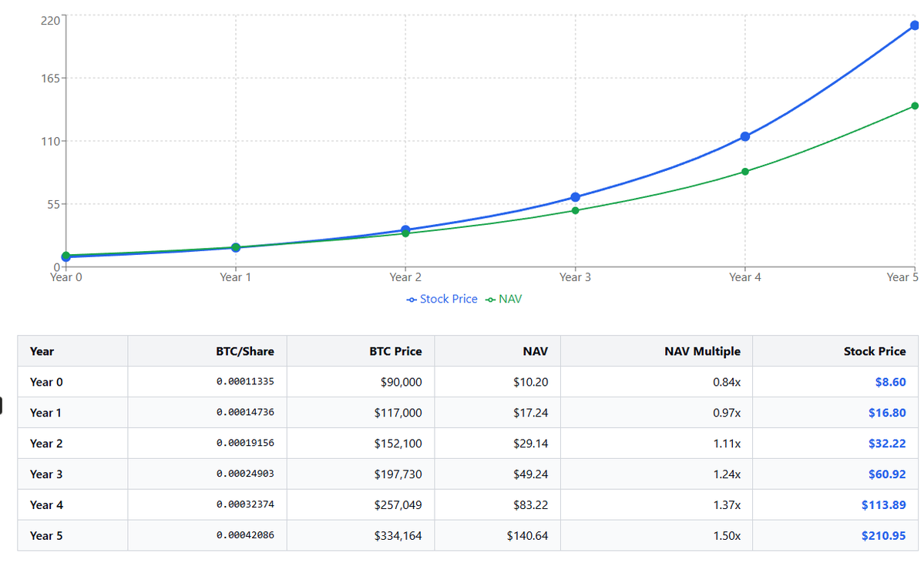Click the Stock Price column header

pos(875,351)
